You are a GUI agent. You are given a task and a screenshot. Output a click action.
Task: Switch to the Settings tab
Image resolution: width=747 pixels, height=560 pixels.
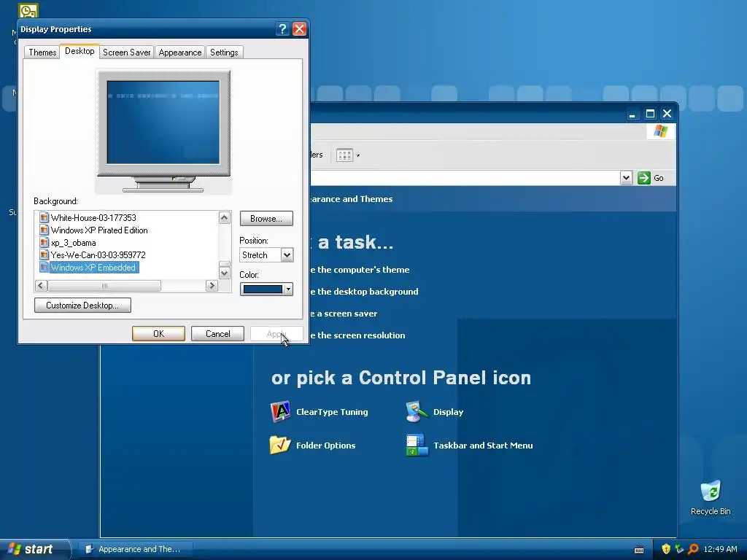224,52
